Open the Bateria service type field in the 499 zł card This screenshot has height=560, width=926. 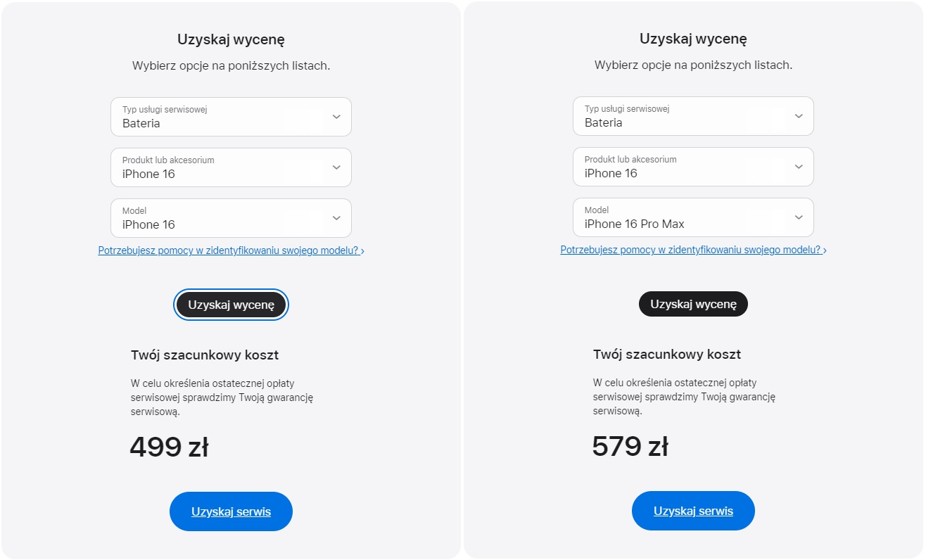pos(218,117)
